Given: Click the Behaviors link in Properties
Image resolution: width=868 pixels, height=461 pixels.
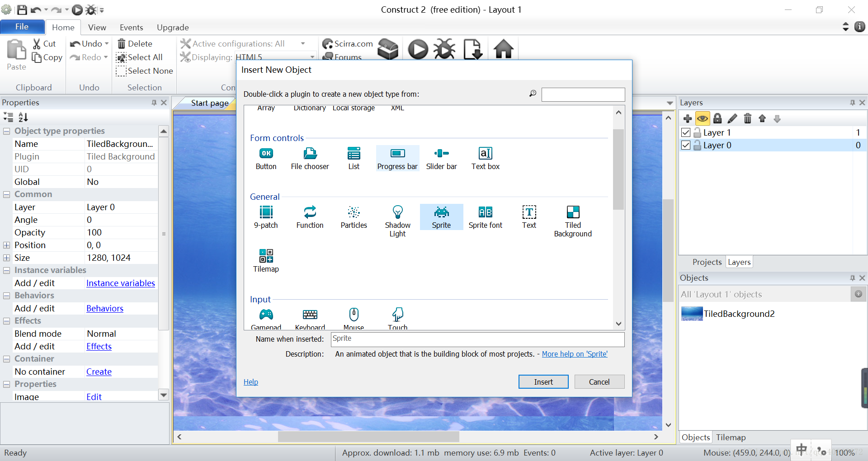Looking at the screenshot, I should pos(105,309).
